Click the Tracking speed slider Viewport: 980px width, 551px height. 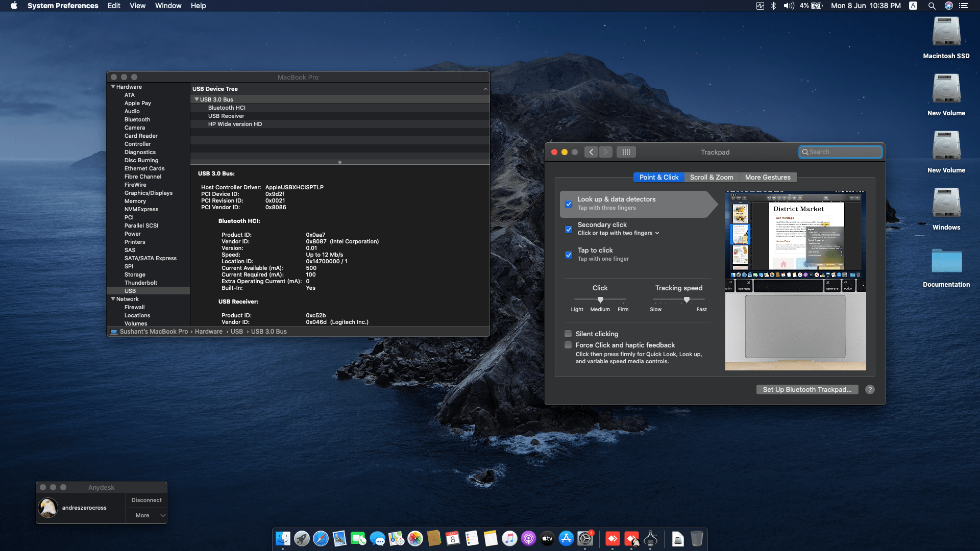click(679, 299)
